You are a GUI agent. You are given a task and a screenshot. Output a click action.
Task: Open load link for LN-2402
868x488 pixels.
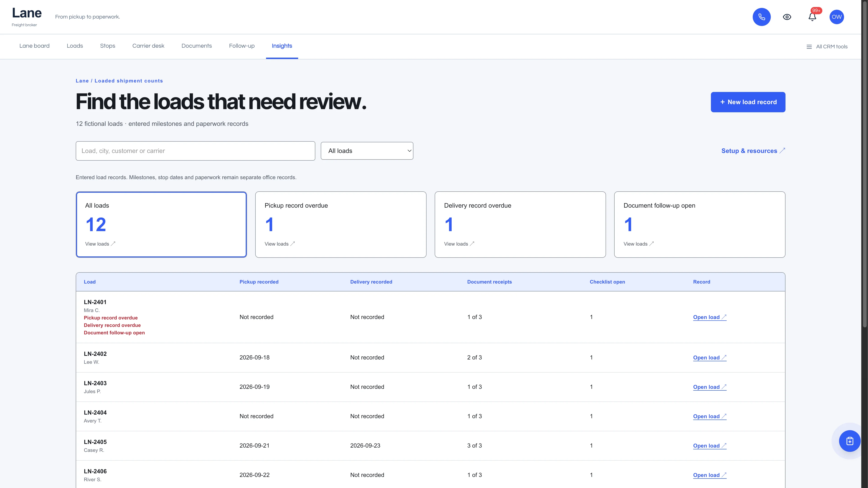(710, 358)
